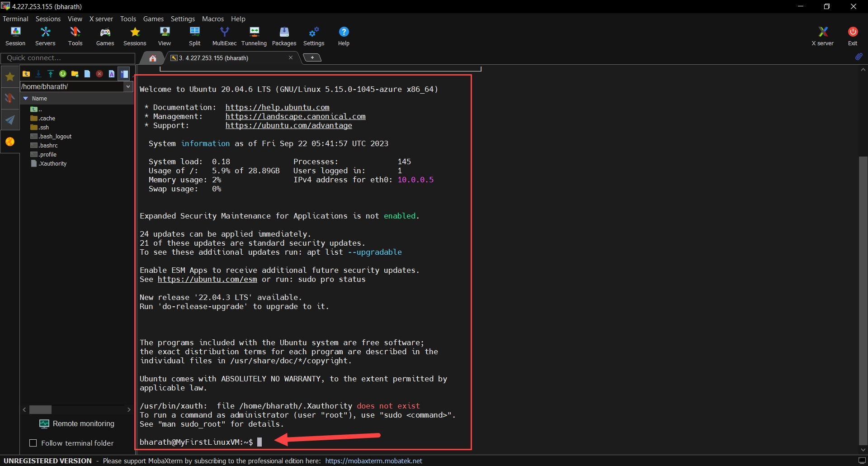Enable MultiExec mode icon

[x=224, y=36]
